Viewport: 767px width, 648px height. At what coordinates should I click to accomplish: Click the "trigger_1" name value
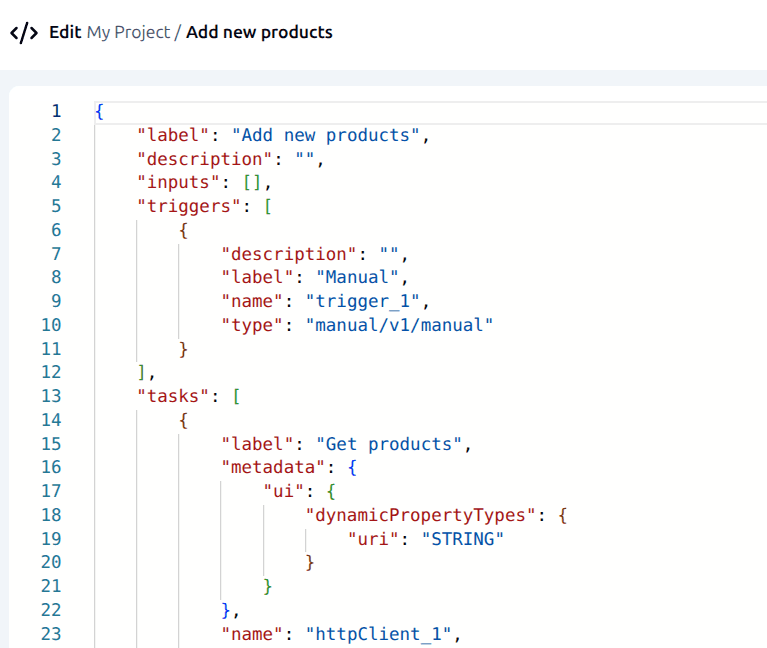pos(362,301)
